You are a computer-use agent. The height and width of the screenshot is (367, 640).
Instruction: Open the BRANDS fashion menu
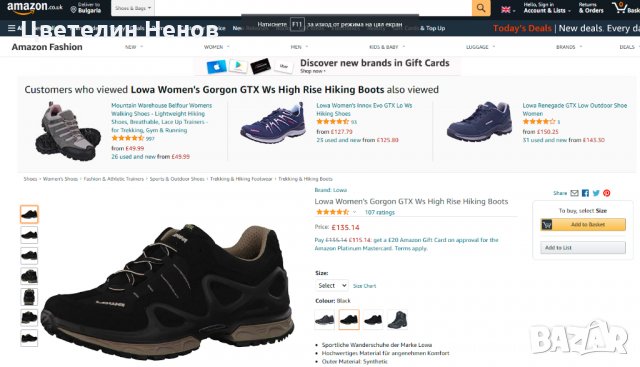569,47
